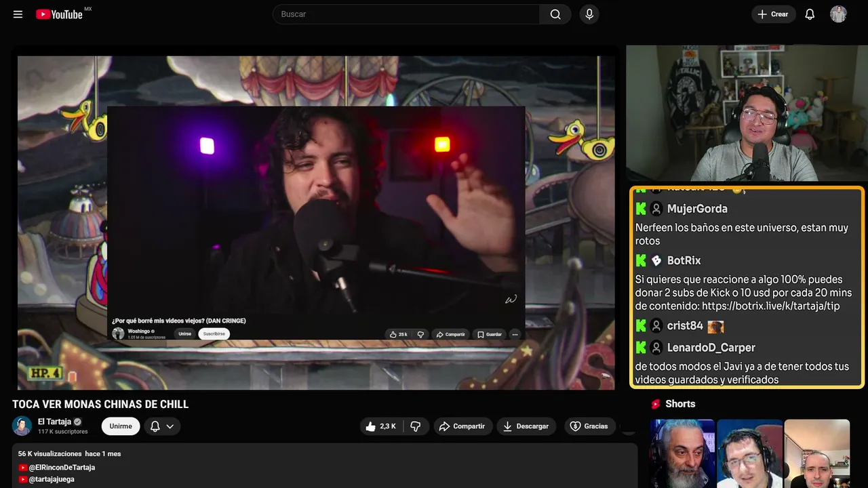
Task: Click the 'hace 1 mes' upload date
Action: point(103,453)
